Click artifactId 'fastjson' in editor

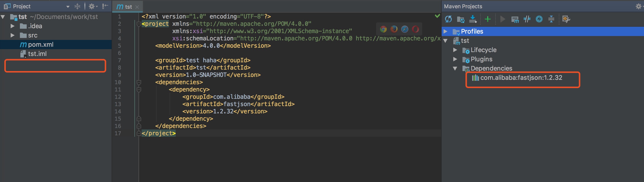coord(237,104)
